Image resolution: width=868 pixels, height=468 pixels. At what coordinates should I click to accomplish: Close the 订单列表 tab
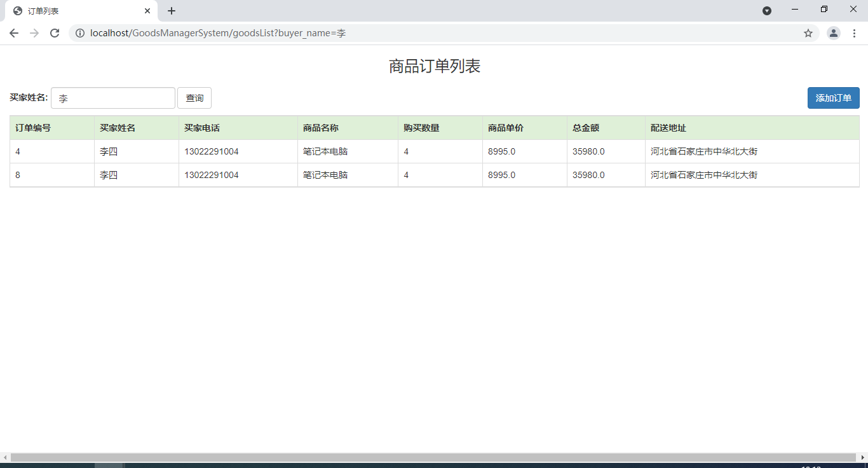pyautogui.click(x=147, y=11)
